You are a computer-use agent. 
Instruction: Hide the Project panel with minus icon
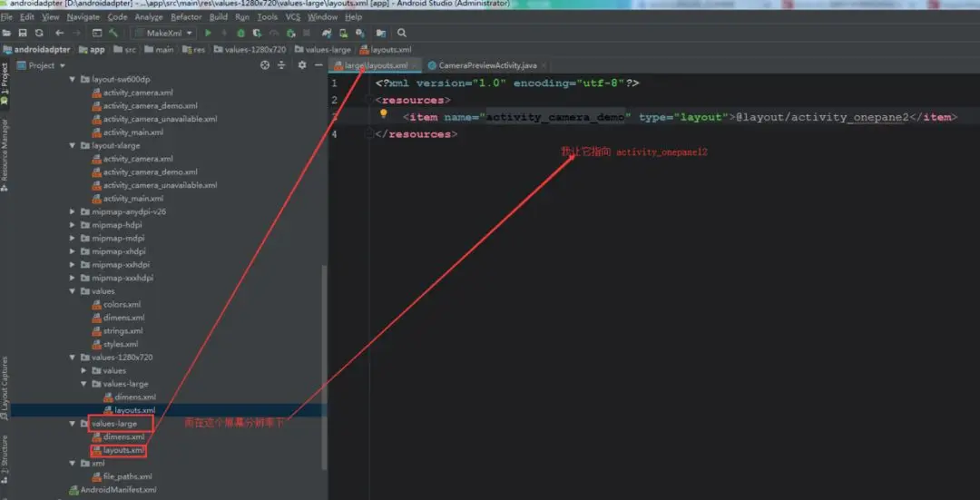318,65
